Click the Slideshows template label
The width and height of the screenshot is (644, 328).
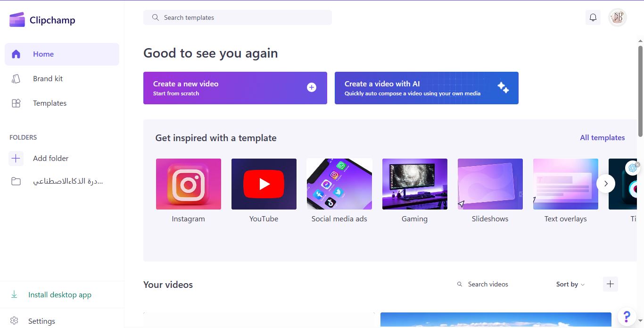(x=490, y=219)
